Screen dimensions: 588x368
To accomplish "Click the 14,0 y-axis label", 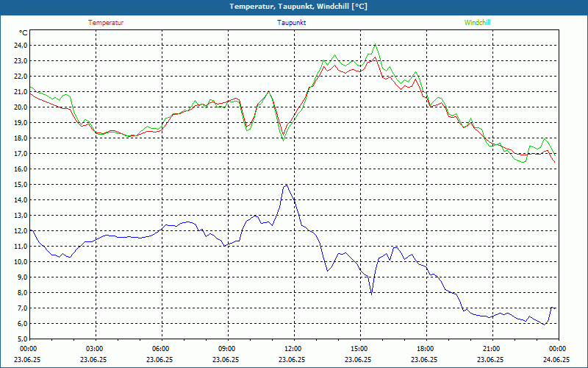I will click(x=21, y=199).
